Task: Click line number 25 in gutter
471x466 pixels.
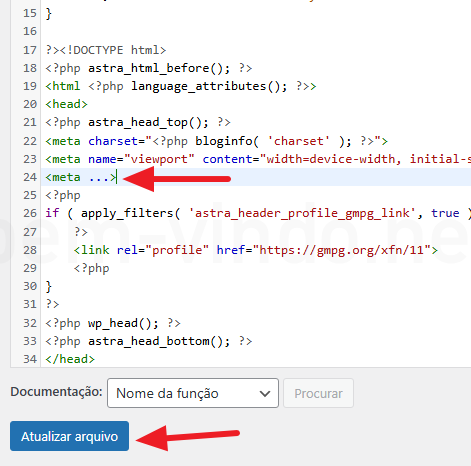Action: click(30, 195)
